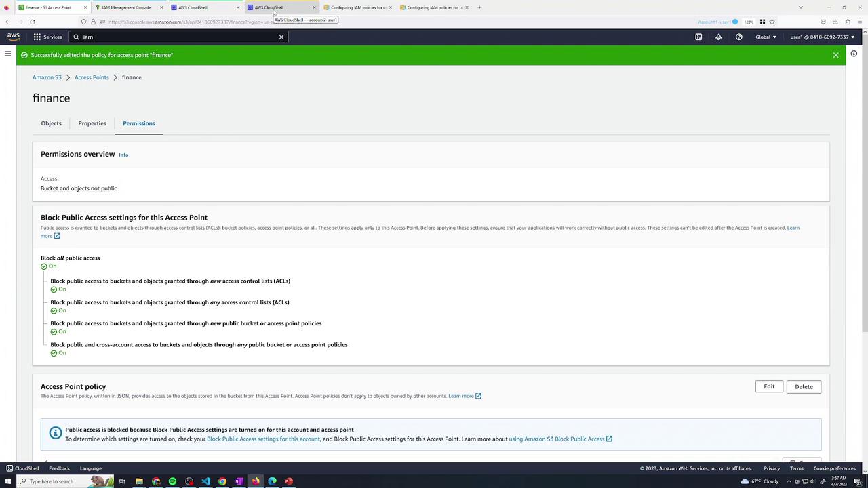Clear the search box with the X icon
Screen dimensions: 868x488
point(281,37)
